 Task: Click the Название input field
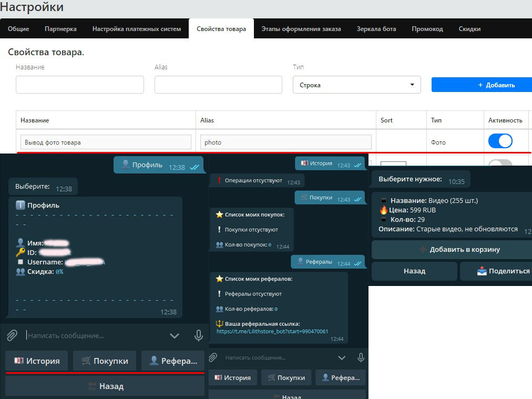click(80, 85)
